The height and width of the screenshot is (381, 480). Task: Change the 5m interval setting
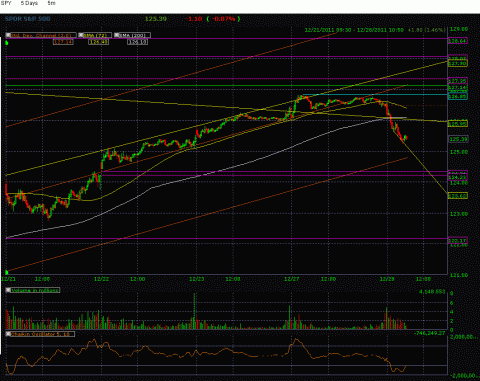point(51,3)
